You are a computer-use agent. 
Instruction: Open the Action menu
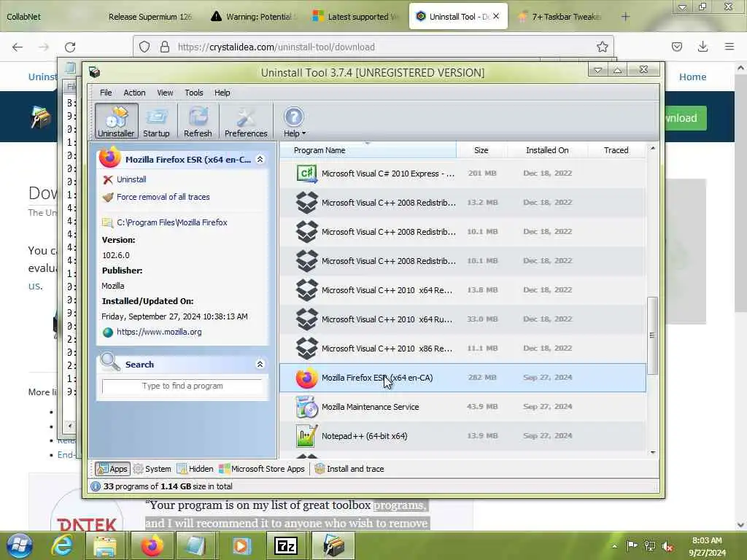tap(134, 93)
